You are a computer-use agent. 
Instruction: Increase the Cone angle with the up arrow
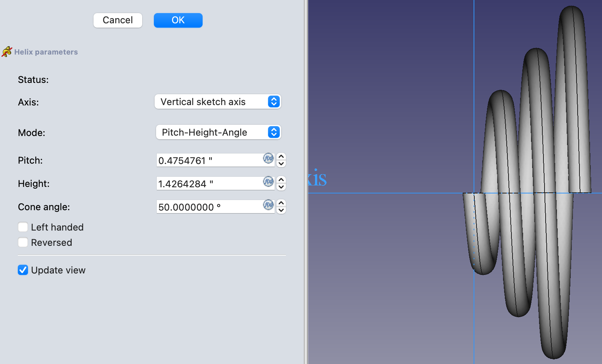(281, 203)
